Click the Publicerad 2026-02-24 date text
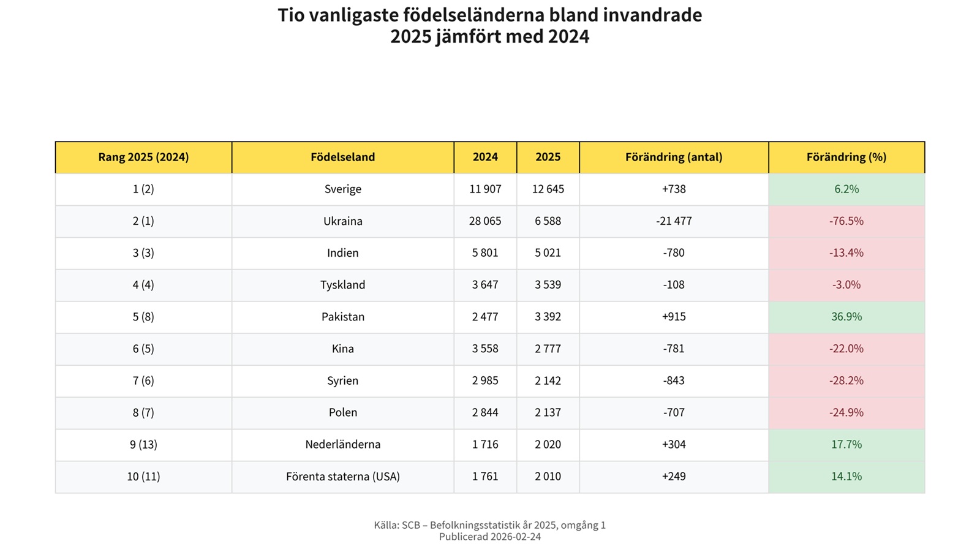Screen dimensions: 980x549 (489, 537)
